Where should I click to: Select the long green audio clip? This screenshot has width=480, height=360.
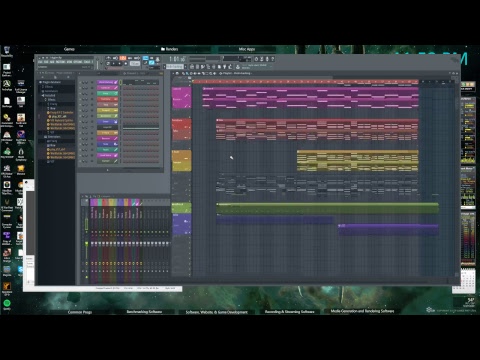click(x=327, y=208)
